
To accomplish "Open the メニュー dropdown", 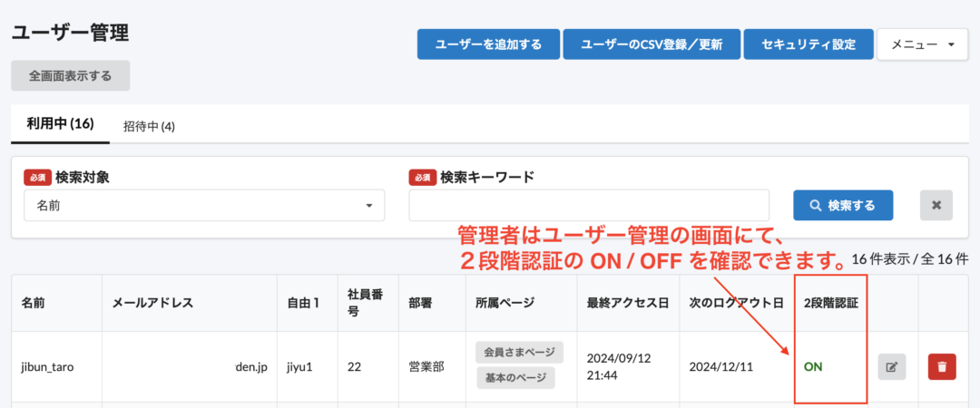I will [x=922, y=44].
